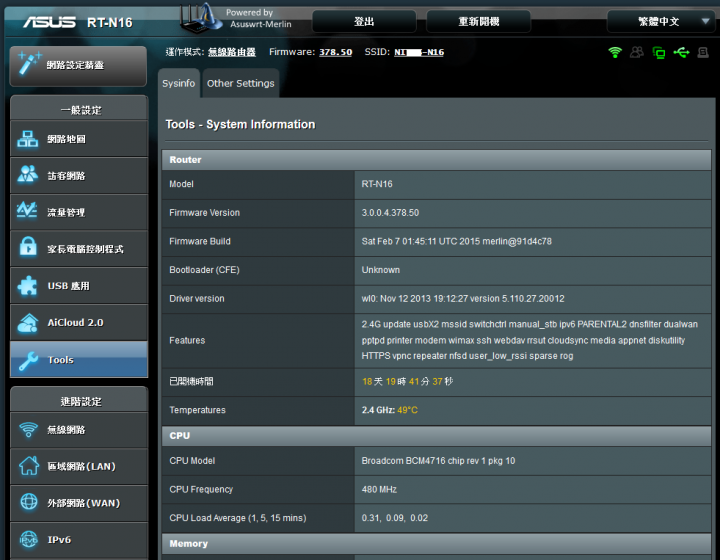Open the 家長電腦控制程式 menu item

pyautogui.click(x=79, y=249)
